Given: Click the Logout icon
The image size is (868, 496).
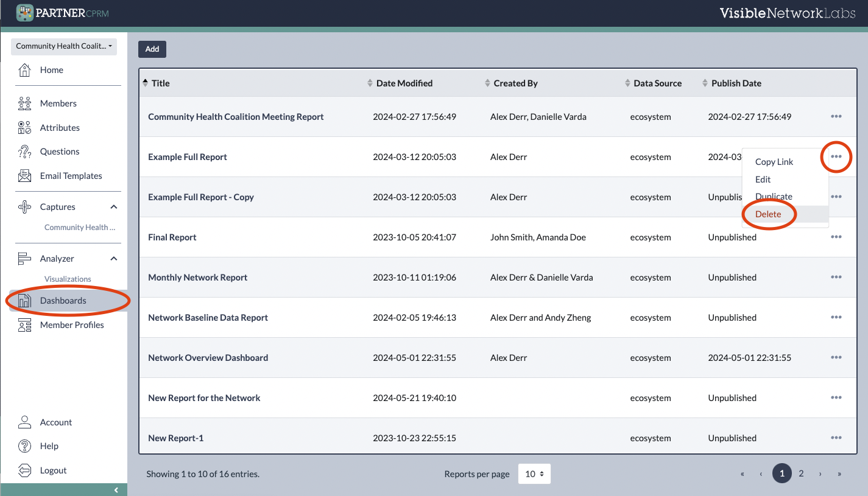Looking at the screenshot, I should (x=24, y=470).
